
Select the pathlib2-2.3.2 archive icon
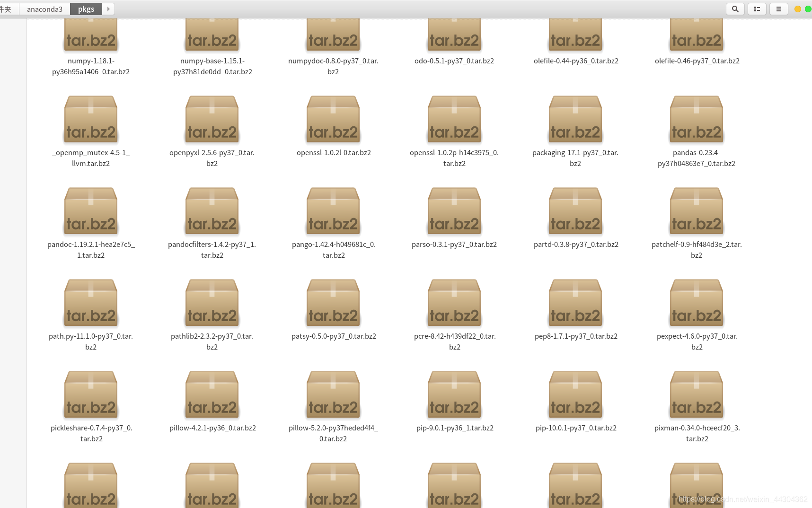click(212, 303)
